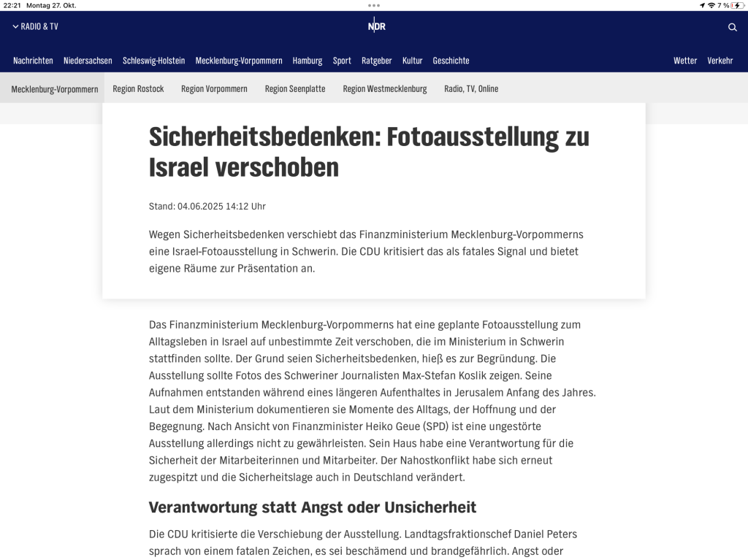Tap the Wi-Fi status icon
The image size is (748, 560).
(711, 5)
